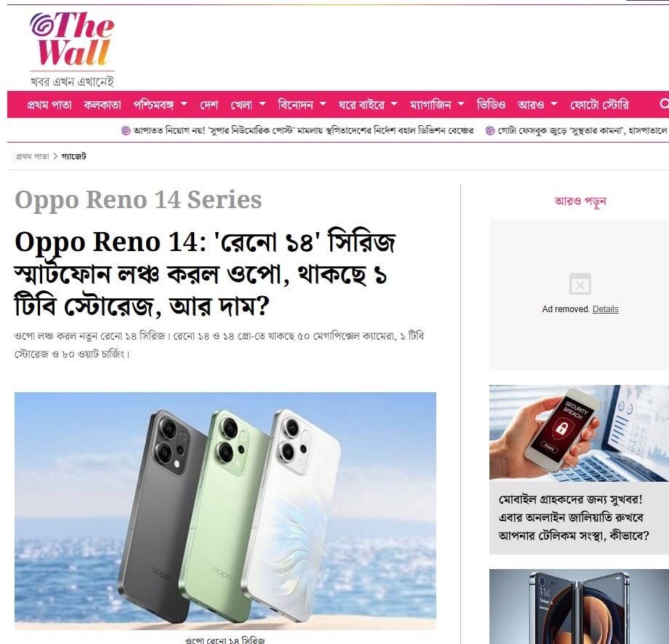Select the ভিডিও menu item
Viewport: 669px width, 644px height.
tap(491, 105)
